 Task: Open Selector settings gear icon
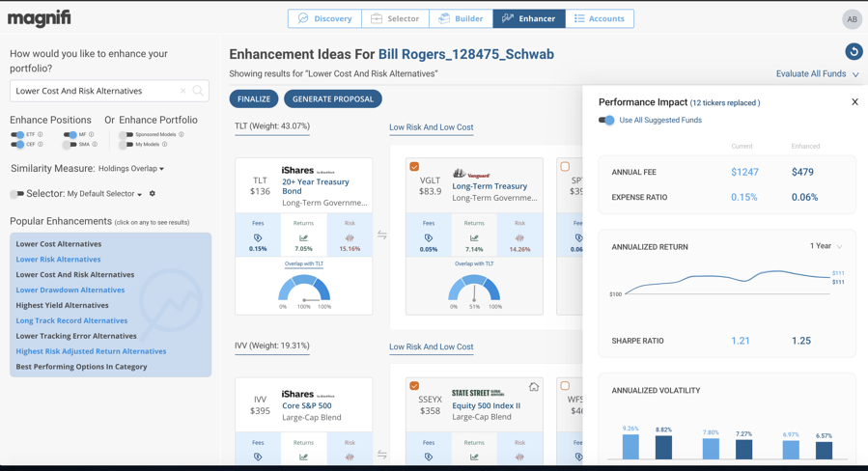[x=153, y=194]
